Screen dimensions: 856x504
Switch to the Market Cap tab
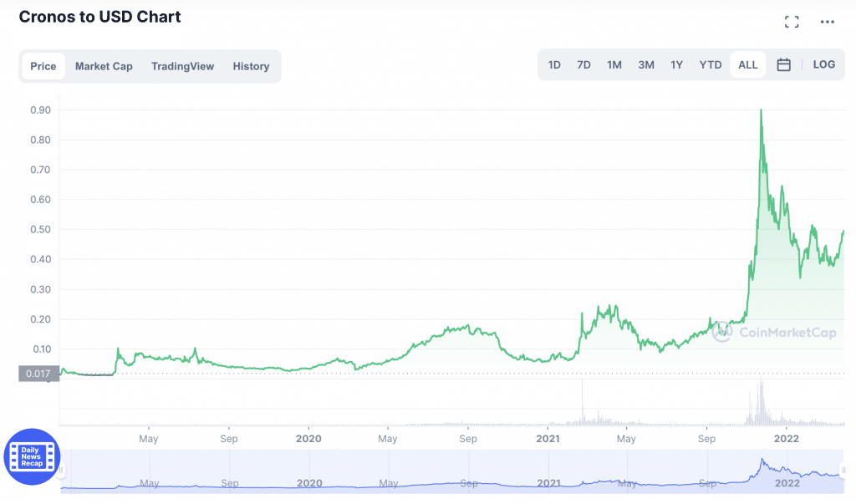[x=104, y=66]
